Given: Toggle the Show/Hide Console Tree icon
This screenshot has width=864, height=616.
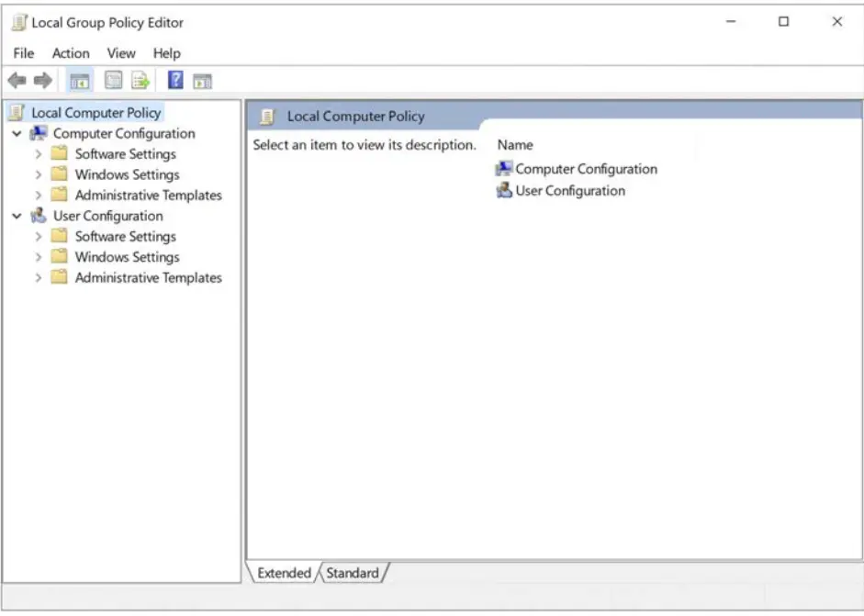Looking at the screenshot, I should 80,81.
